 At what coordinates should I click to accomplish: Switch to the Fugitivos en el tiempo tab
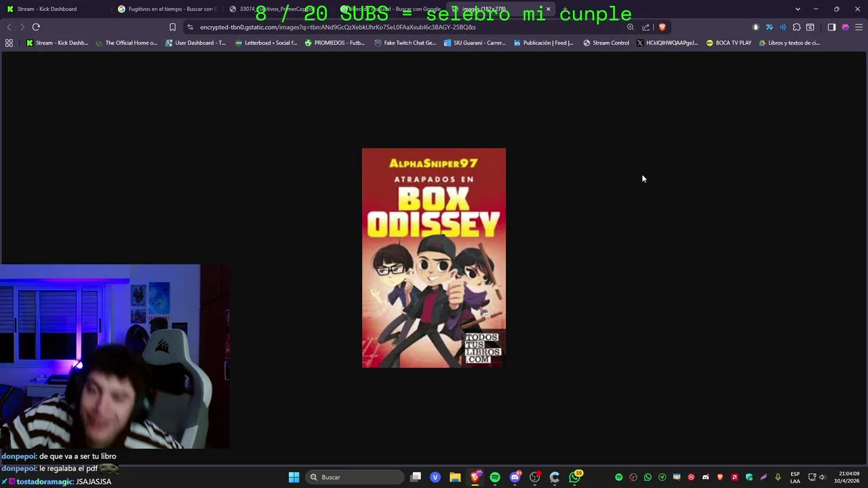click(167, 9)
